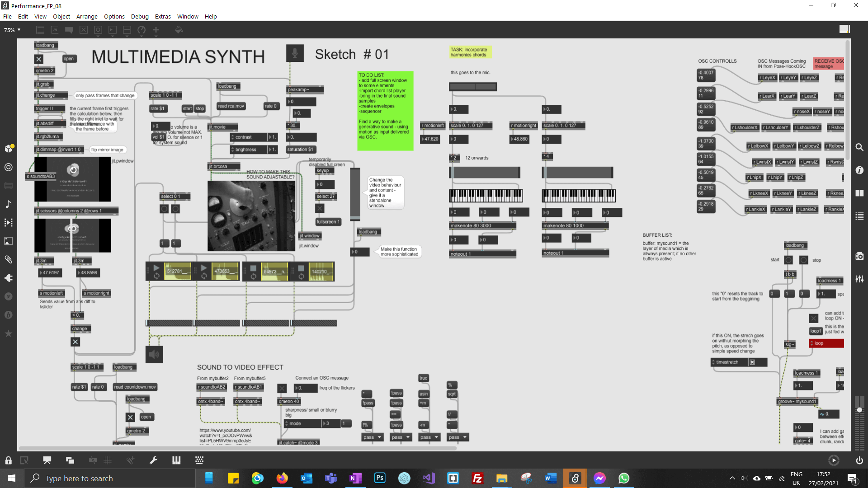
Task: Click the 'fullscreen 1' message box
Action: click(x=328, y=222)
